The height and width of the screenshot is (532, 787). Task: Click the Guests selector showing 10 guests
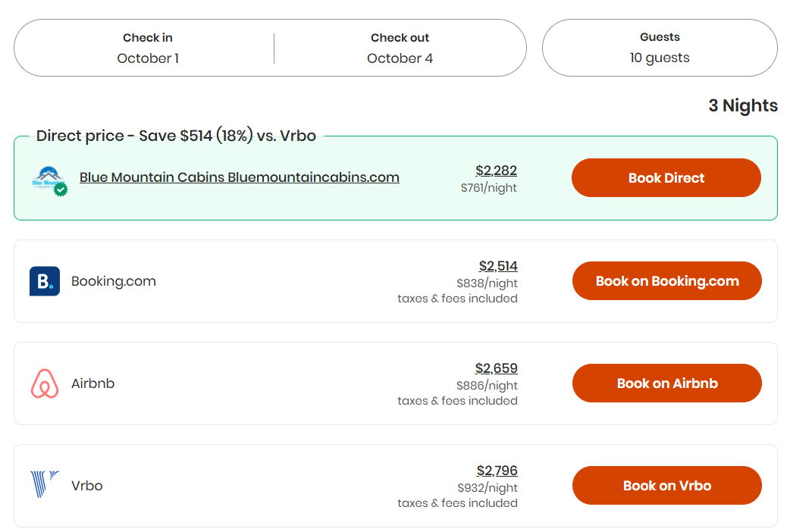point(659,48)
